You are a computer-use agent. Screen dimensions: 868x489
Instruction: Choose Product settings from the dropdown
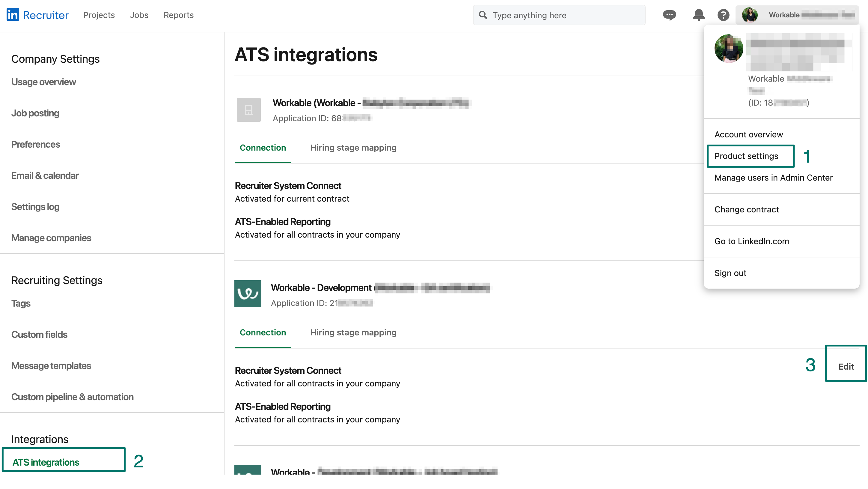click(746, 156)
